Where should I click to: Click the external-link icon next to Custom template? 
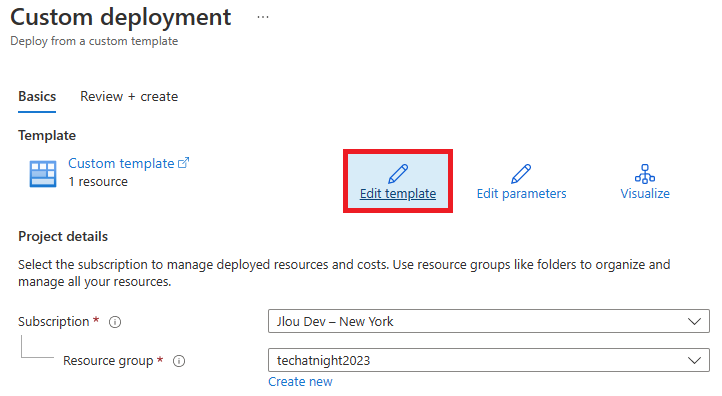click(183, 163)
